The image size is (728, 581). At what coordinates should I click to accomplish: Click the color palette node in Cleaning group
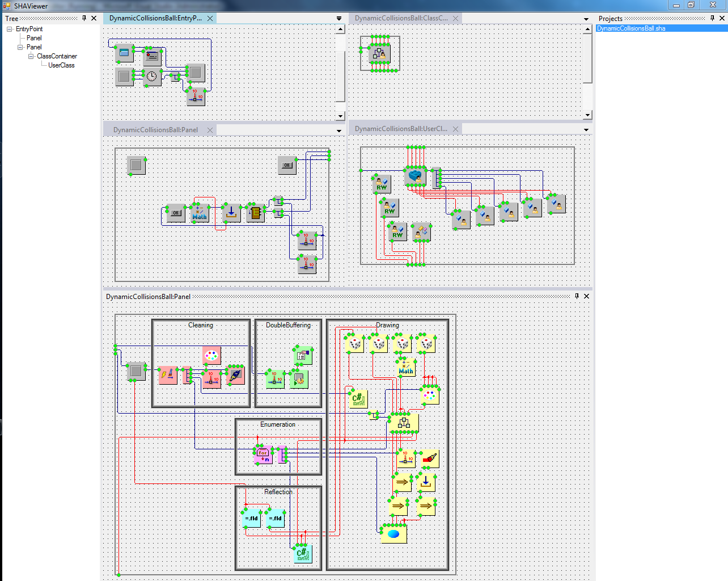(211, 356)
